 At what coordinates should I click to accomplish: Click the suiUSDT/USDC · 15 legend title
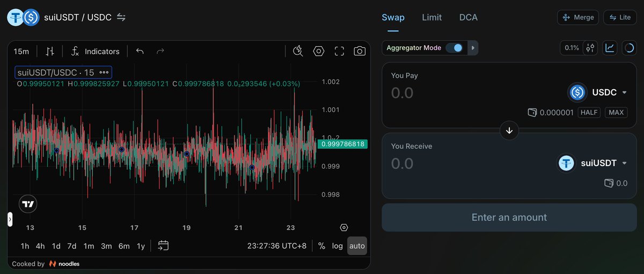click(56, 73)
